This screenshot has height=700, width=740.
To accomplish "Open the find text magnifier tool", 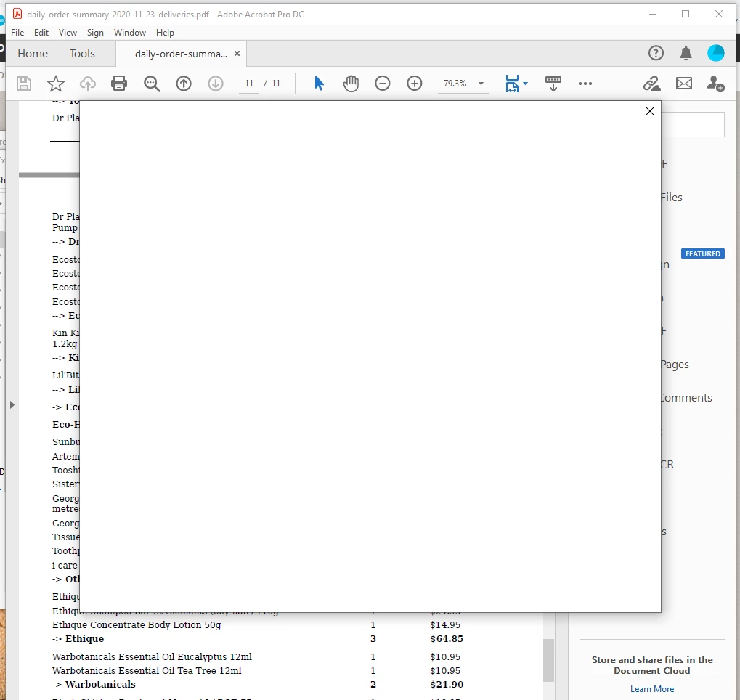I will [152, 84].
